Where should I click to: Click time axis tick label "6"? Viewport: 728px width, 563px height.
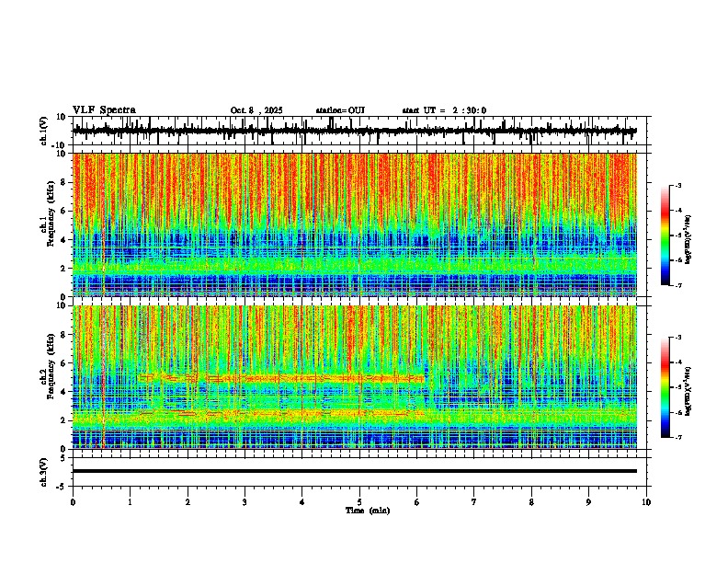tap(416, 502)
